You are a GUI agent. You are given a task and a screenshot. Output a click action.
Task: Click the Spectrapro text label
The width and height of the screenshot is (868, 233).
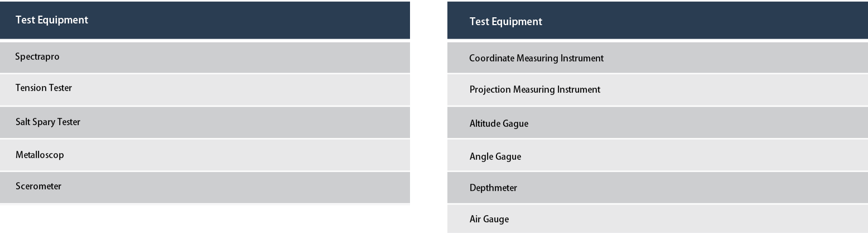point(37,57)
